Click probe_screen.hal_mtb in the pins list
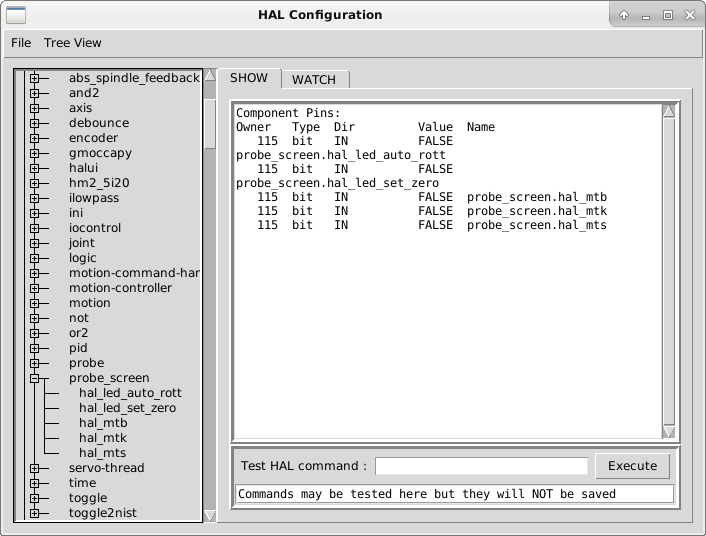The image size is (706, 536). pos(537,197)
